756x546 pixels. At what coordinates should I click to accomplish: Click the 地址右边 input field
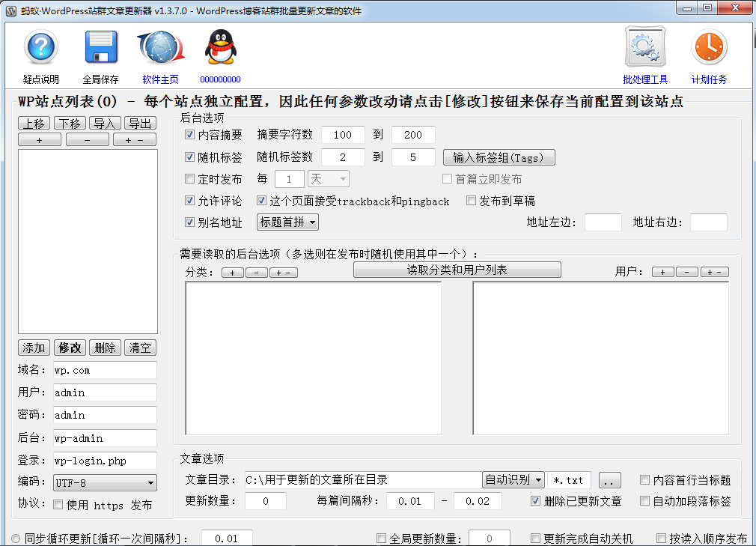(x=709, y=222)
